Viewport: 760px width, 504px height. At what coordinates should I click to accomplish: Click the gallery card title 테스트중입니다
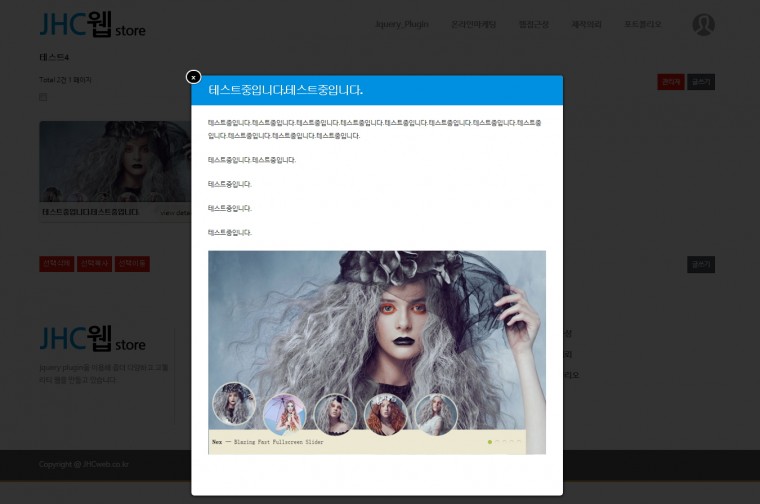pos(91,212)
